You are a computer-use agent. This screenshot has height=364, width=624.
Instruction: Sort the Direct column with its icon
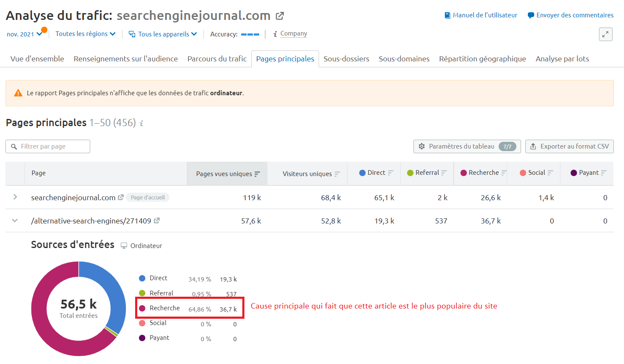coord(391,173)
